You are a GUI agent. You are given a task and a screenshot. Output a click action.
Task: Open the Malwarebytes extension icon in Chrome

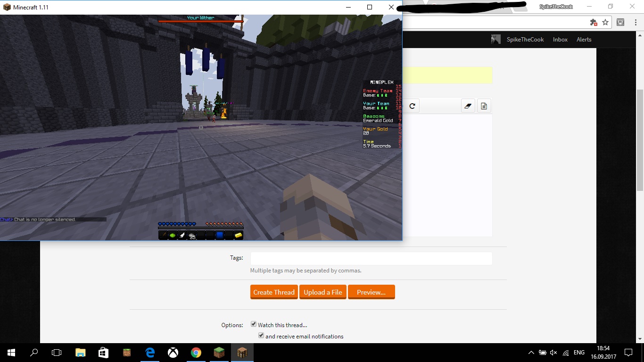[x=621, y=22]
